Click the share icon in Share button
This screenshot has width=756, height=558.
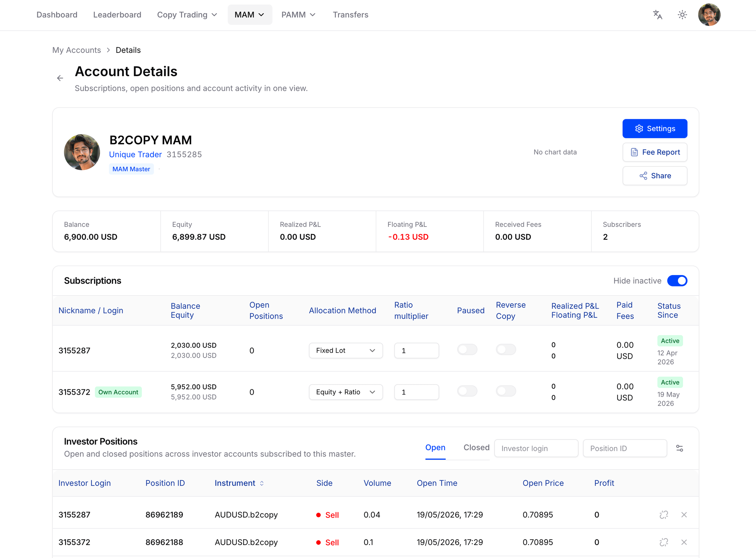tap(643, 176)
